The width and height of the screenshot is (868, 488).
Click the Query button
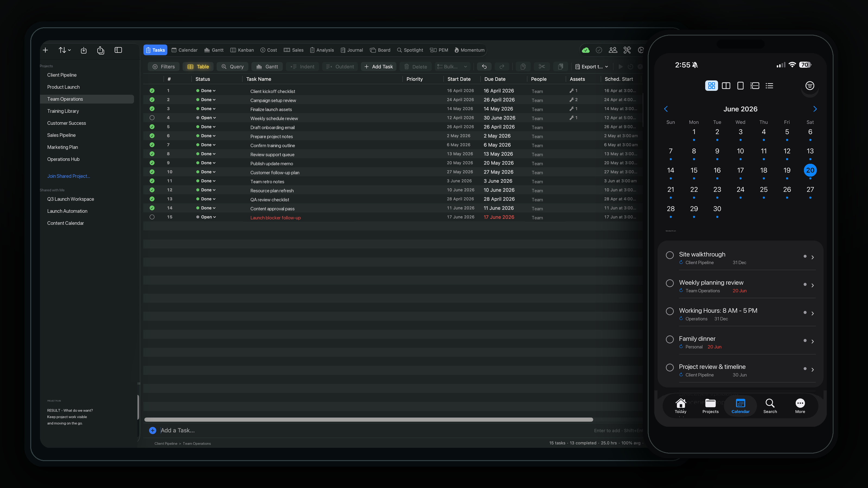232,67
